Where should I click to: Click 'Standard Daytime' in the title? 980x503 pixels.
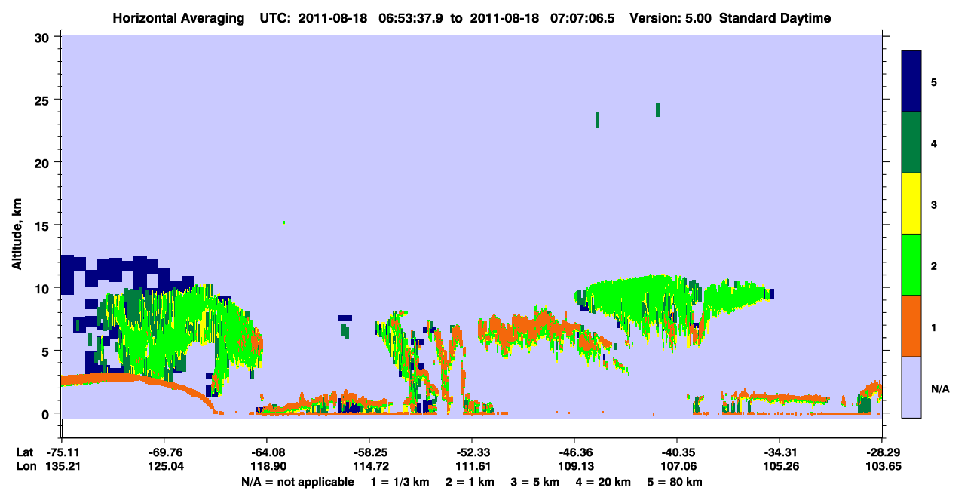(x=775, y=18)
